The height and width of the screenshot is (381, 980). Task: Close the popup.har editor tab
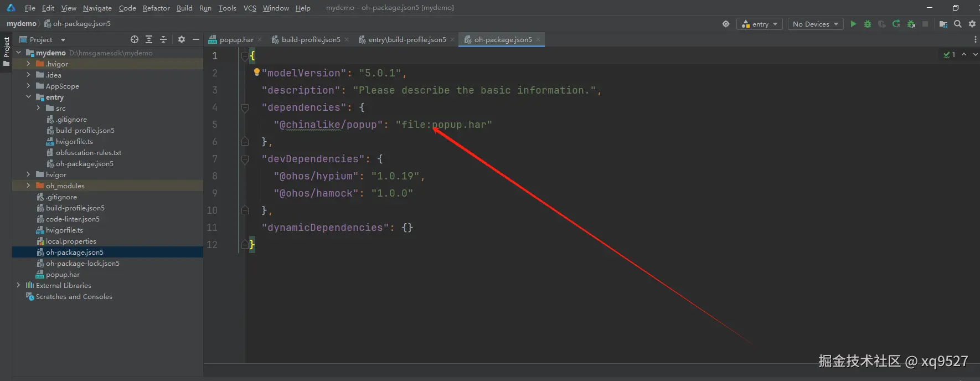coord(260,39)
